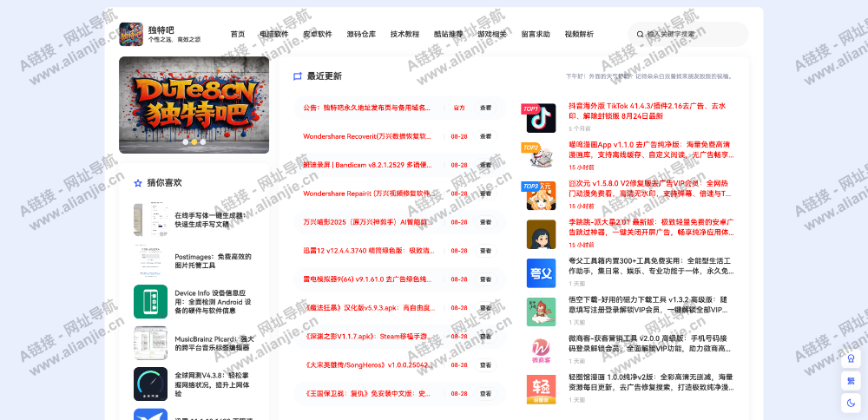Open the blue 夸父 toolbox icon
Screen dimensions: 868x420
click(x=541, y=272)
